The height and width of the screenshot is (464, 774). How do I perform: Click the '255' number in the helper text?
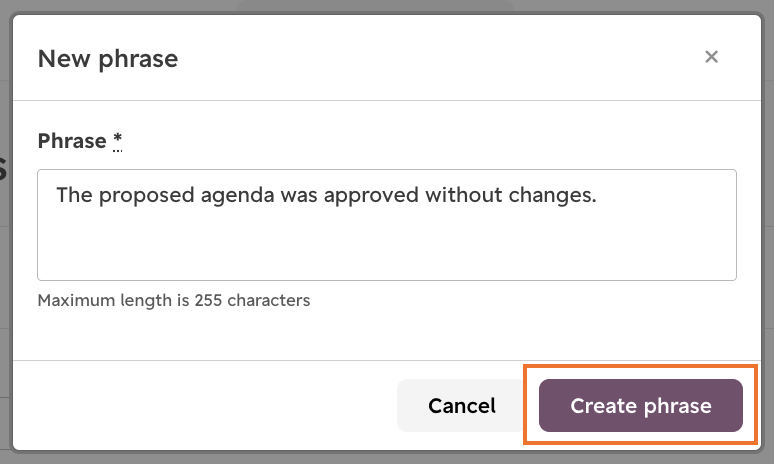click(208, 300)
